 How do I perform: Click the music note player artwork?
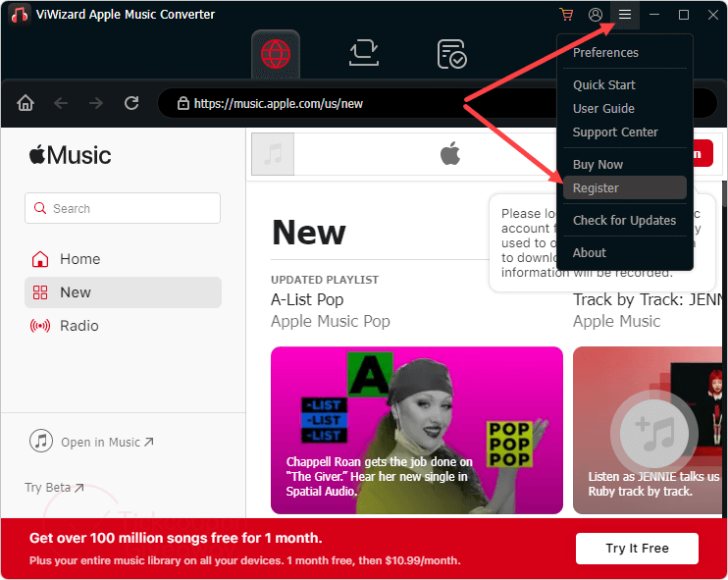(x=273, y=154)
